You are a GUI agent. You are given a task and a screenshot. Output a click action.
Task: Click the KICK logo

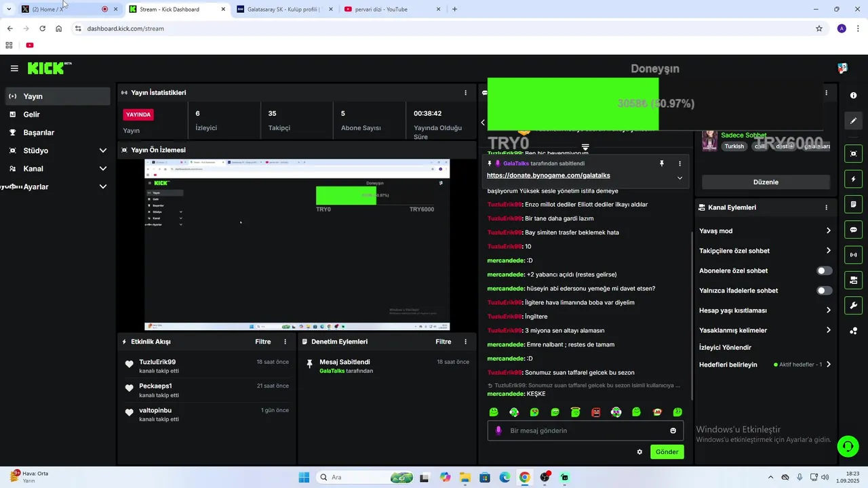49,68
